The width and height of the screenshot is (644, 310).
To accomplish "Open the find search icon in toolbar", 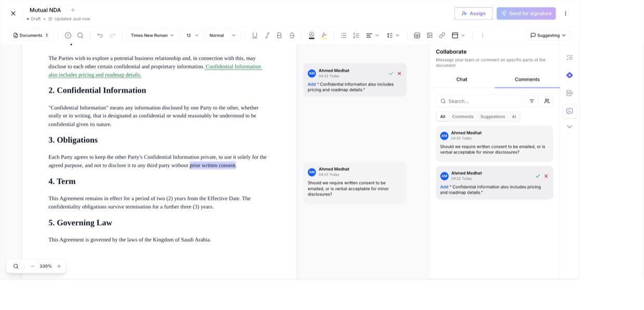I will 81,35.
